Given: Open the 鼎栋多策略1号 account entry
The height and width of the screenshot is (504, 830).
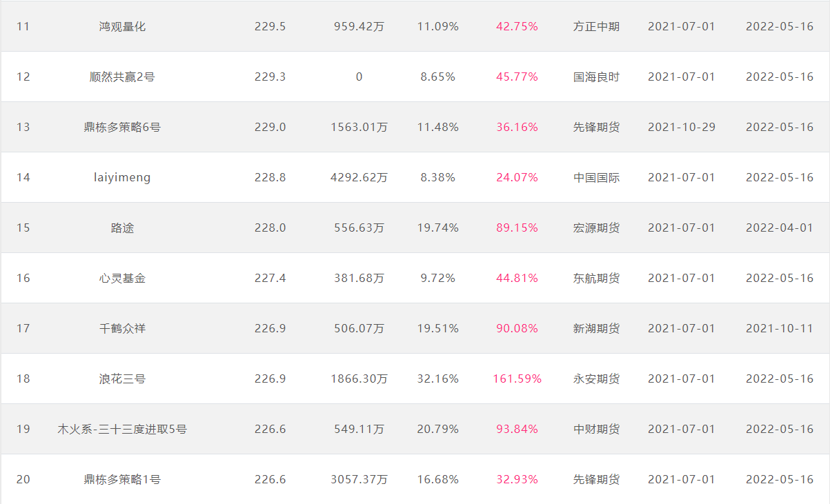Looking at the screenshot, I should pyautogui.click(x=122, y=480).
